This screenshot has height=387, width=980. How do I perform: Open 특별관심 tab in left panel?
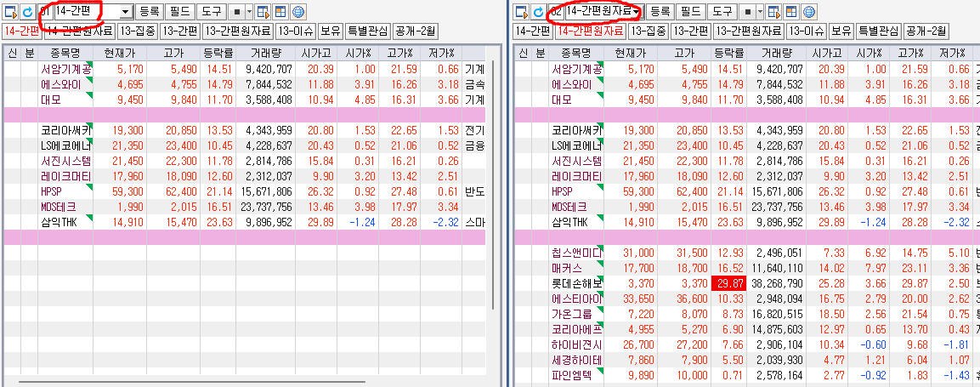click(x=367, y=31)
